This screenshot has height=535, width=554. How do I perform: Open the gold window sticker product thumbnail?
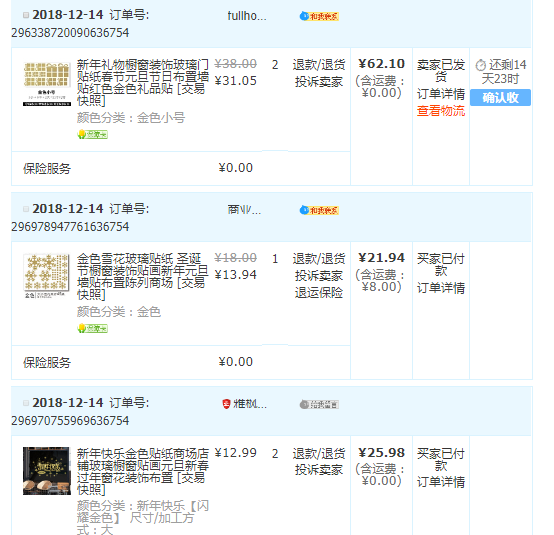[x=47, y=83]
